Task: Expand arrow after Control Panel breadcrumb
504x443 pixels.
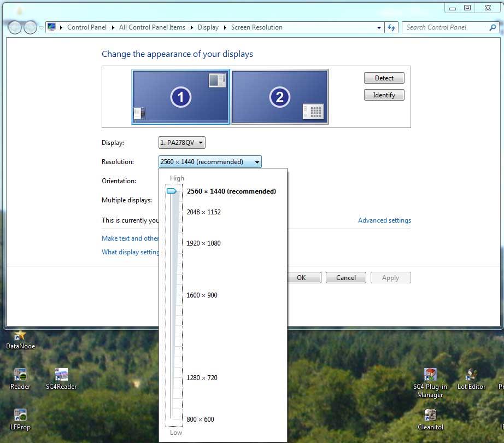Action: 113,27
